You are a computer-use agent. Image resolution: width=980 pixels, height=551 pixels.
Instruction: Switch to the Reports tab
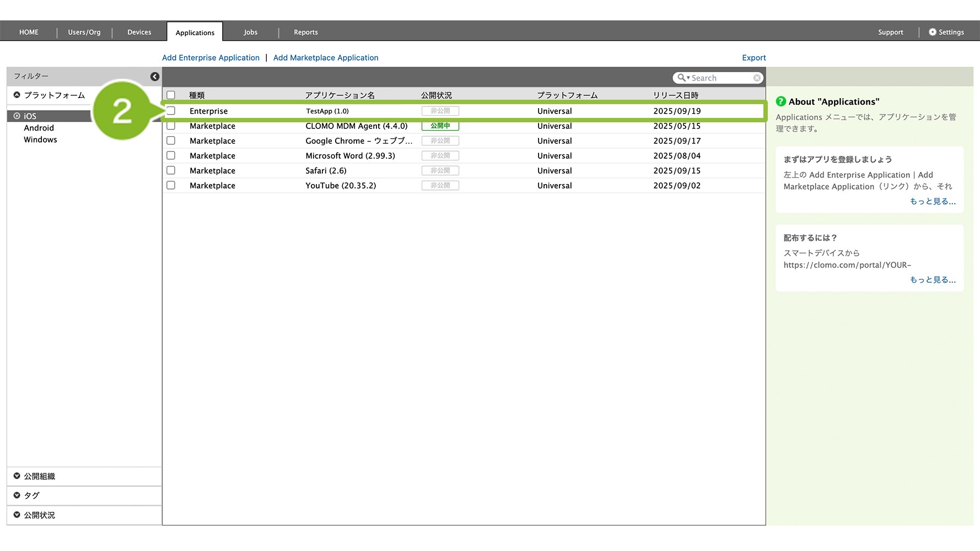[305, 32]
